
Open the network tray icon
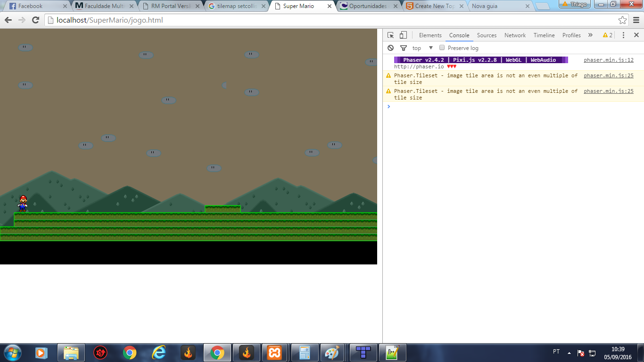coord(593,353)
